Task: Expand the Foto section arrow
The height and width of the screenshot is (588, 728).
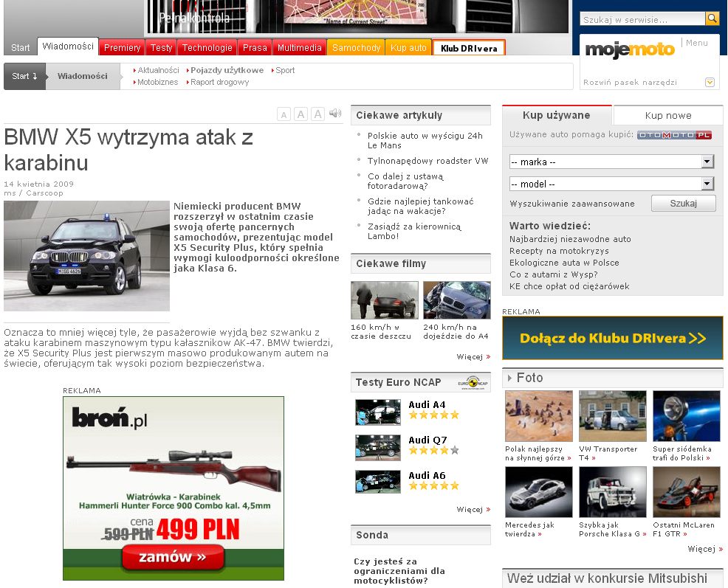Action: click(509, 378)
